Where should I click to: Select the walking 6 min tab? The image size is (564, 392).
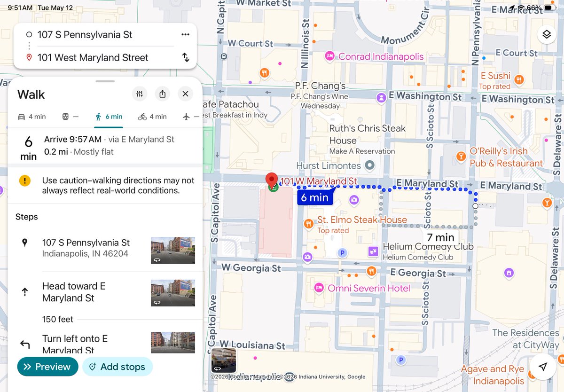click(x=109, y=117)
